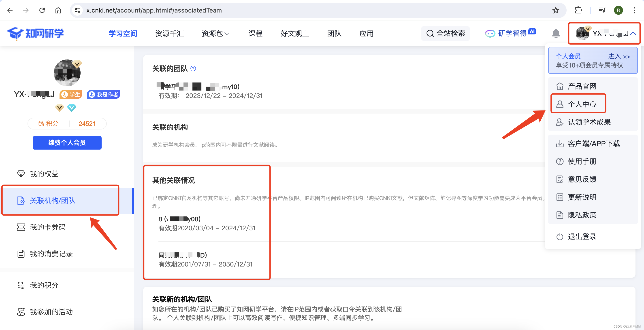Click the 续费个人会员 button

point(67,143)
